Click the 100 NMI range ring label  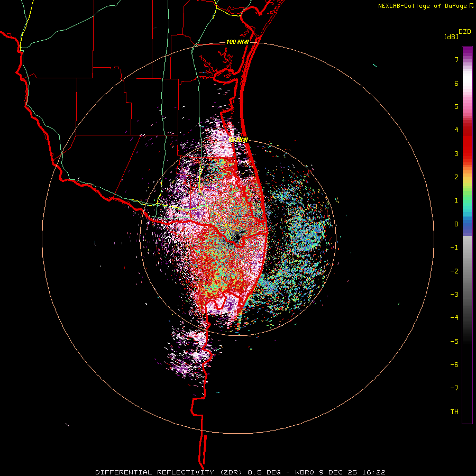coord(237,42)
